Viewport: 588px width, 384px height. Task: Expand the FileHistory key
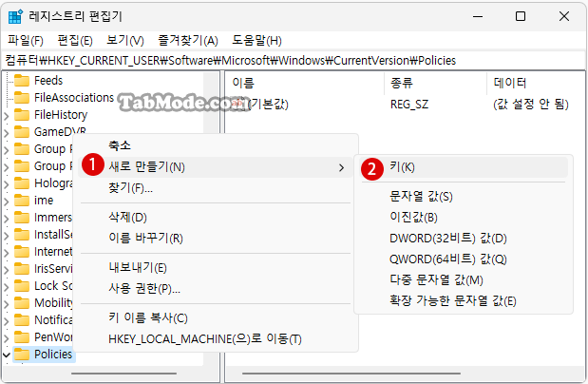coord(7,116)
